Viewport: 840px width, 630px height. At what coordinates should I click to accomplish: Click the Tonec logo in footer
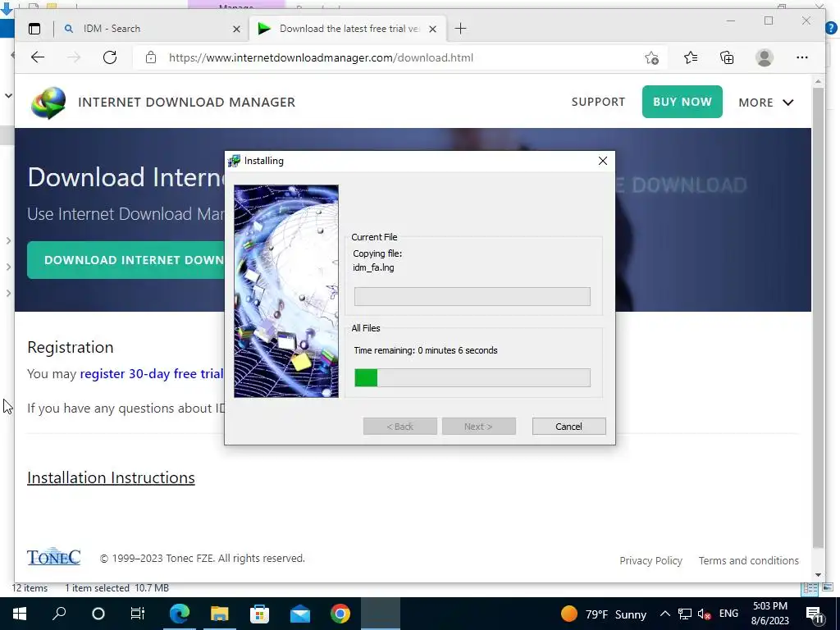coord(53,557)
